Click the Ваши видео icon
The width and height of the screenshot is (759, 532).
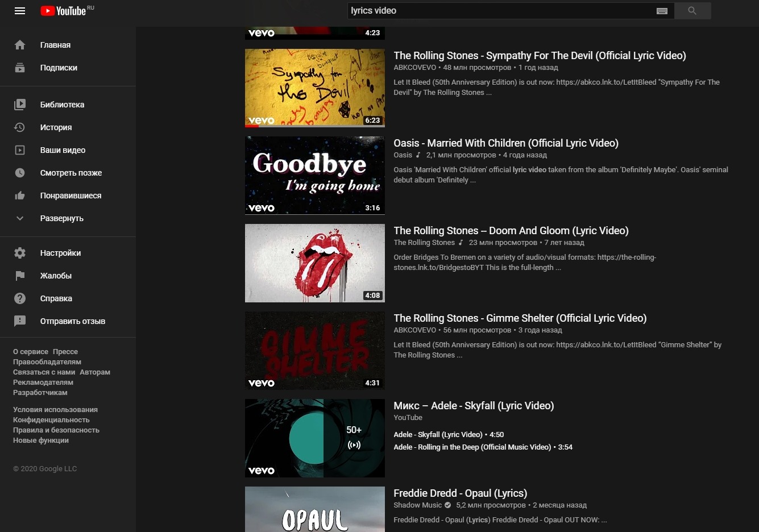(20, 150)
